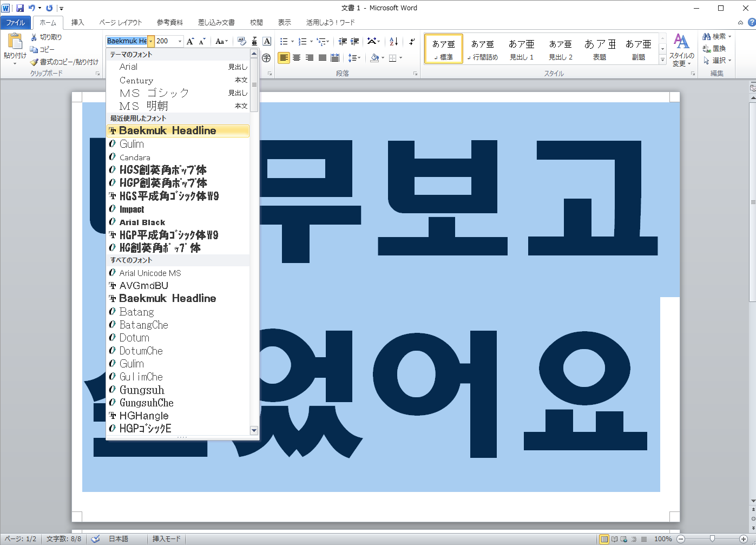Expand the styles gallery More arrow

pyautogui.click(x=662, y=61)
